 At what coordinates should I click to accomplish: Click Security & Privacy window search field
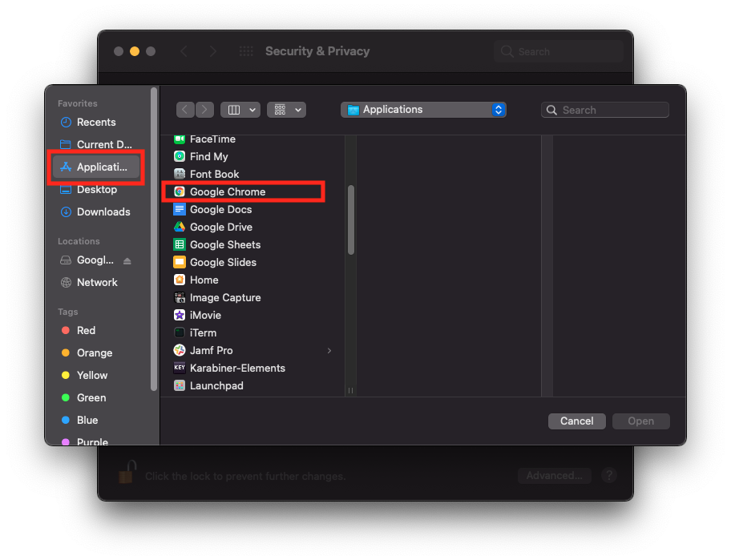[559, 51]
